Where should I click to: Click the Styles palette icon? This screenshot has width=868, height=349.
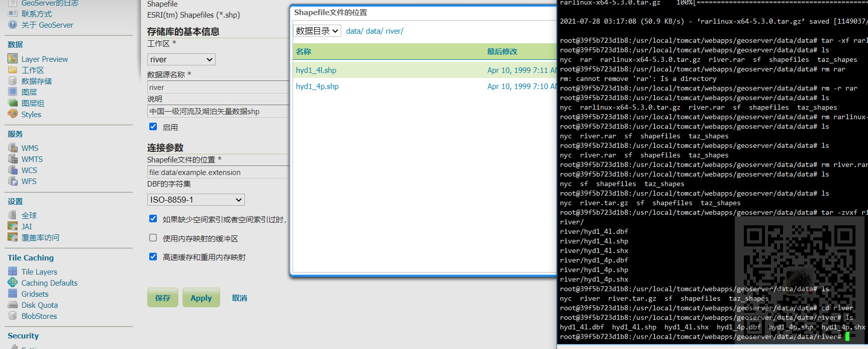[x=13, y=114]
